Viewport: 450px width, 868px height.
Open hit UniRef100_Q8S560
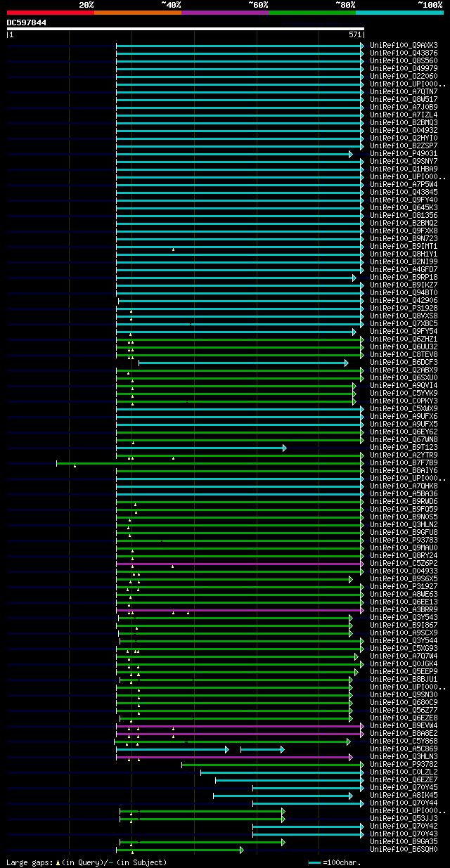[404, 60]
